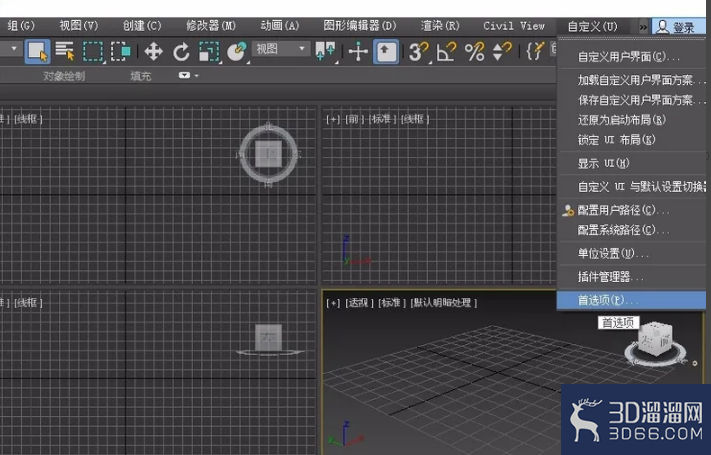The width and height of the screenshot is (711, 455).
Task: Select 还原为启动布局(R) menu entry
Action: coord(631,120)
